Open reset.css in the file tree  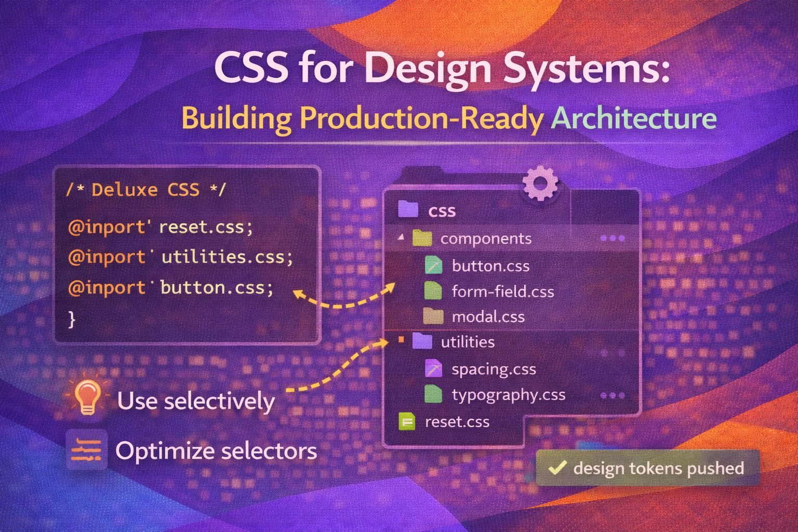point(457,422)
